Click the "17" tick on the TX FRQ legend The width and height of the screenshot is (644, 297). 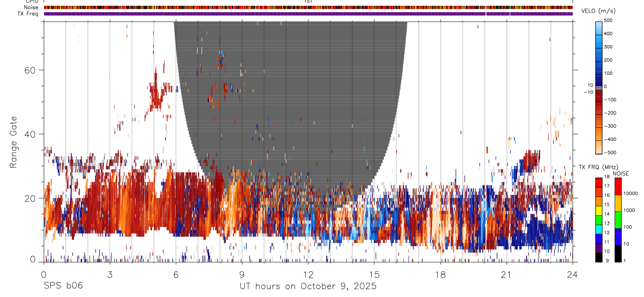pos(607,186)
